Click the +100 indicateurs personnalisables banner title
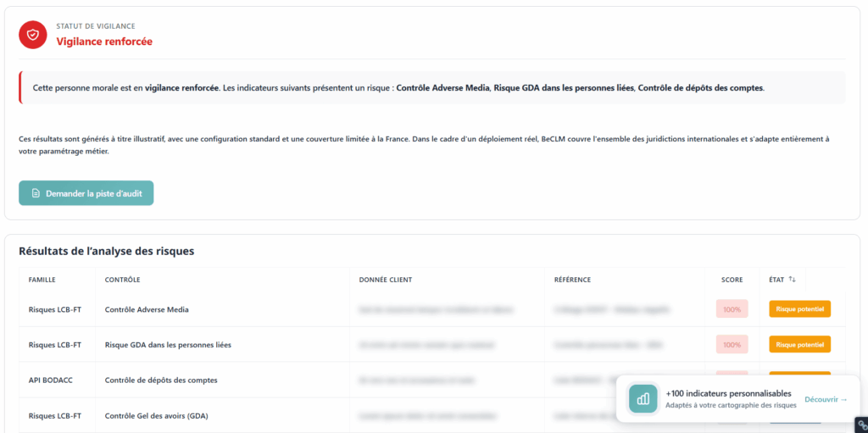 728,393
